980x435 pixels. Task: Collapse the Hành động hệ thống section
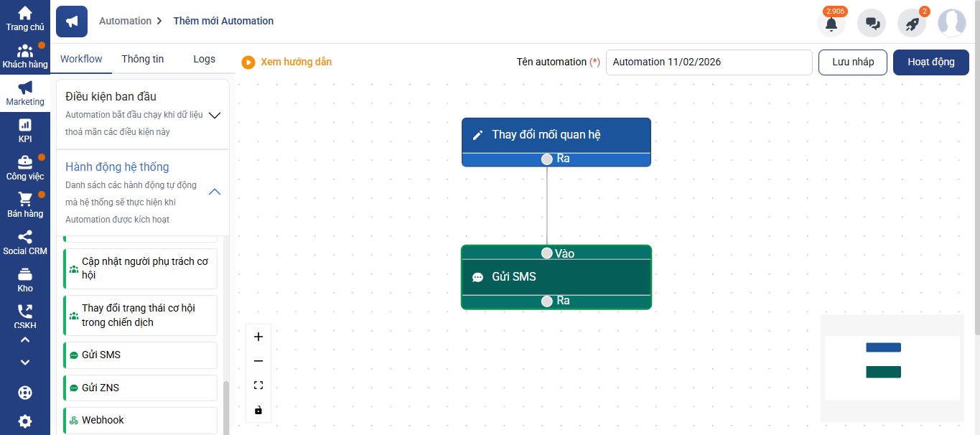[x=214, y=192]
